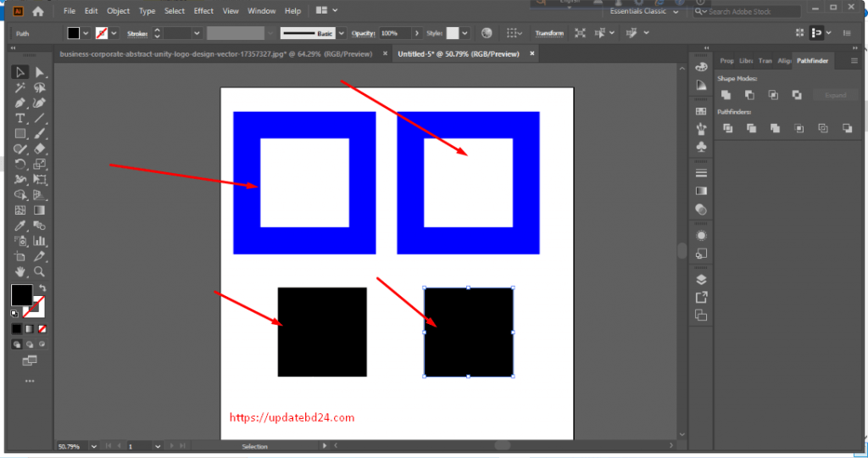Set the fill to None in the toolbar

[x=42, y=329]
